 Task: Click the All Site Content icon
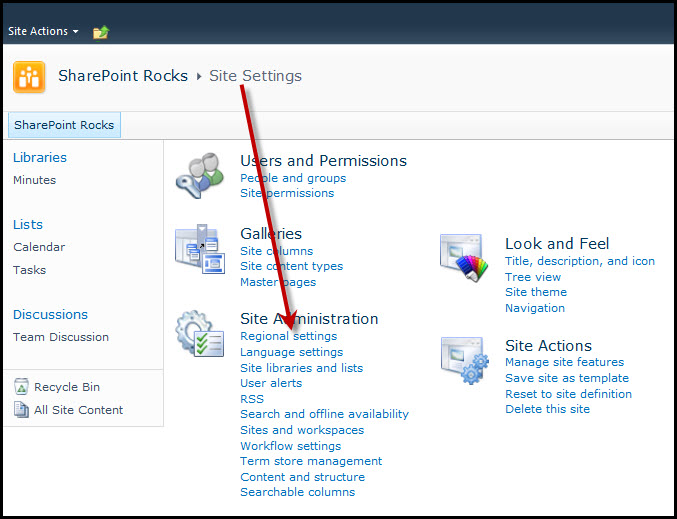pos(22,409)
